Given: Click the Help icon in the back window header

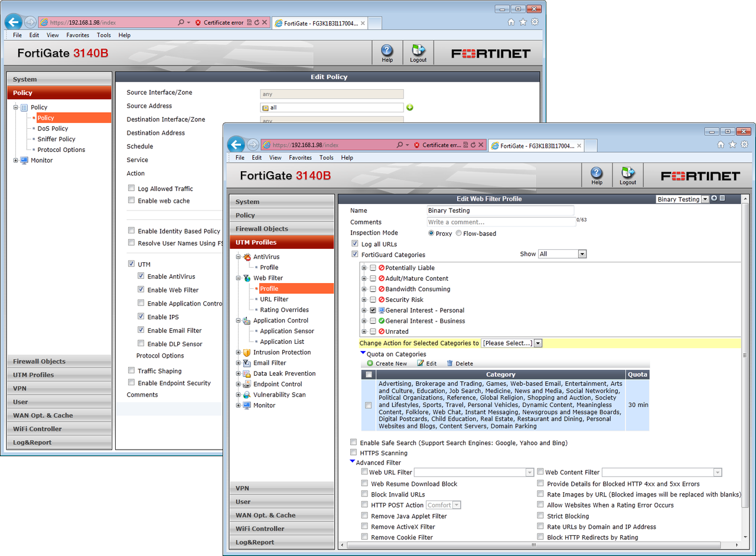Looking at the screenshot, I should pos(387,50).
